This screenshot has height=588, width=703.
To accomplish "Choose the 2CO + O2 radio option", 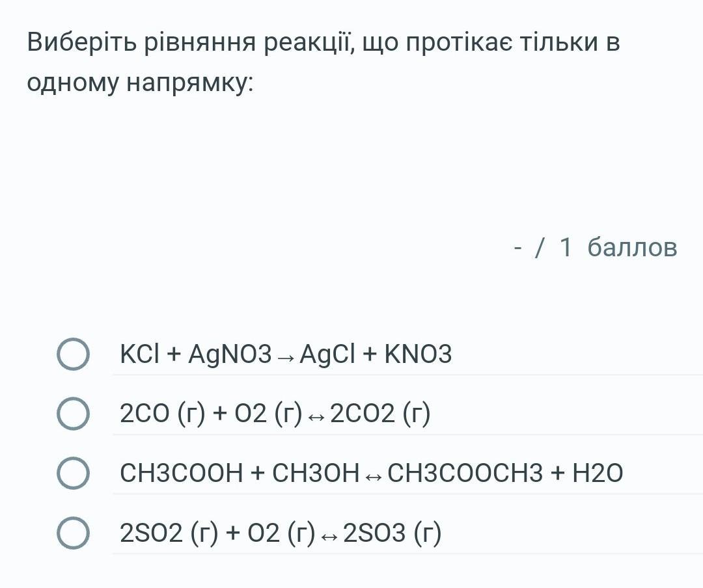I will click(72, 414).
